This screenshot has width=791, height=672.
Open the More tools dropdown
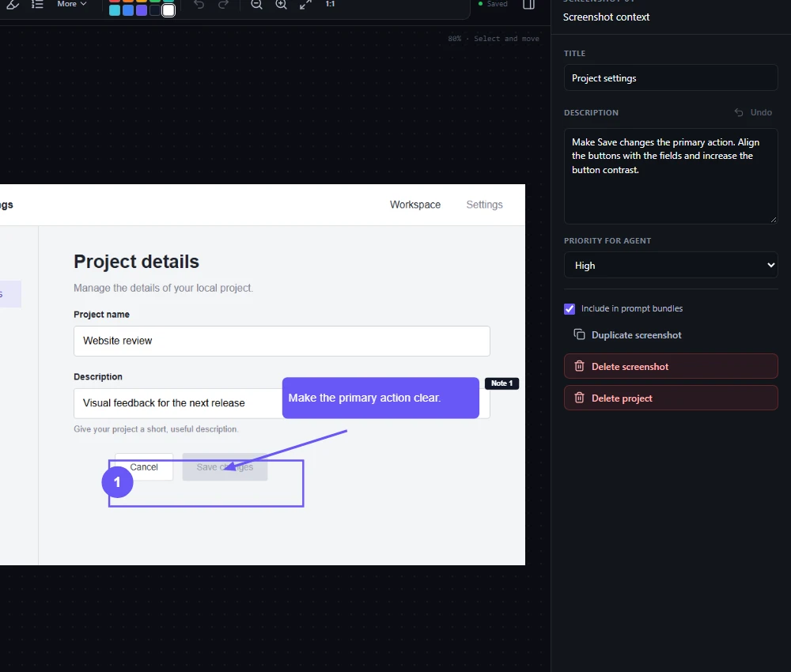[72, 4]
